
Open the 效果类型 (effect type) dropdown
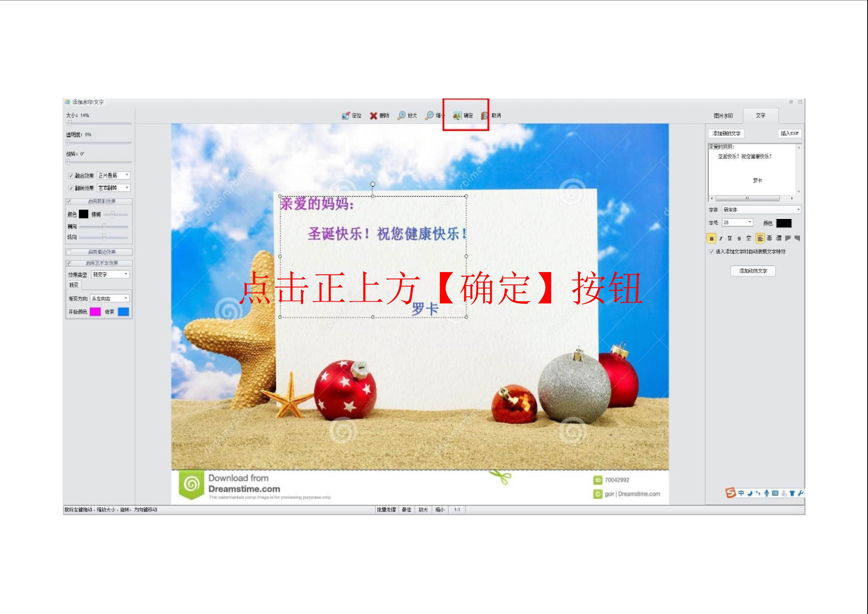pyautogui.click(x=111, y=274)
